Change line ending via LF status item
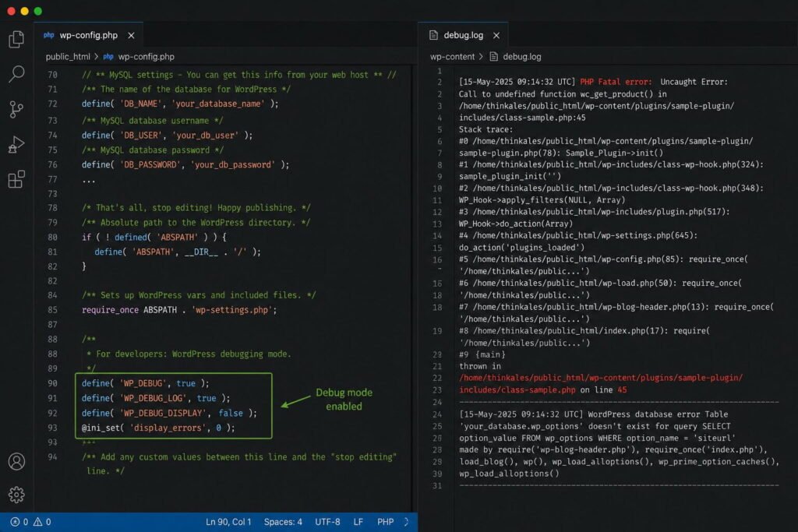 pyautogui.click(x=358, y=522)
